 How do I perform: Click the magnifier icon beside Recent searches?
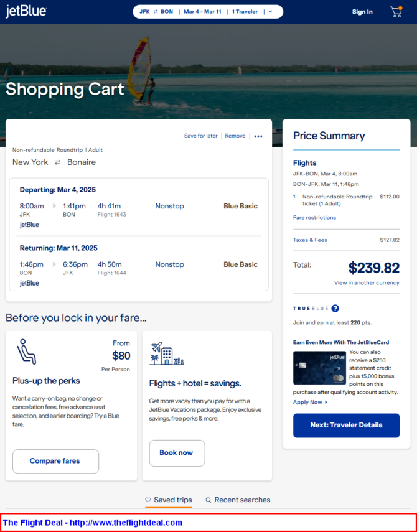[208, 500]
